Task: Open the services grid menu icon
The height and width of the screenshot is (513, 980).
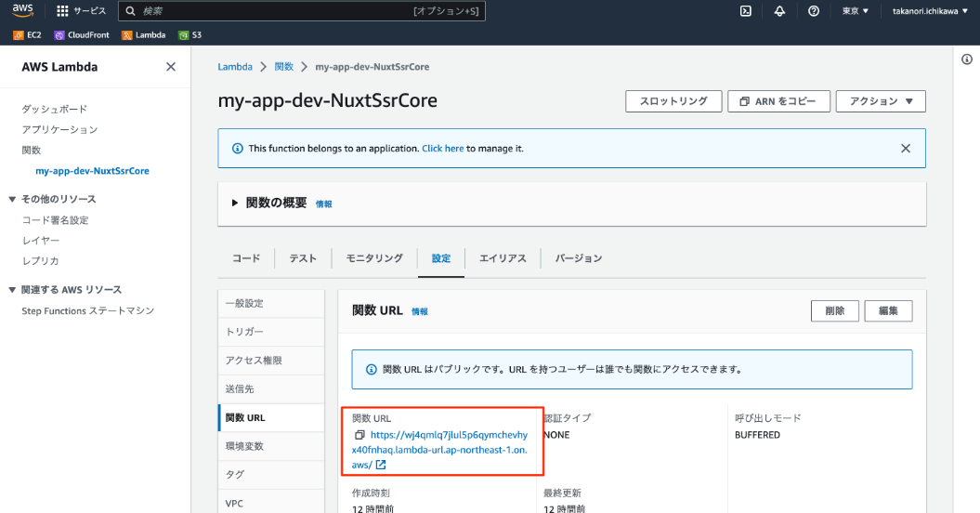Action: coord(62,10)
